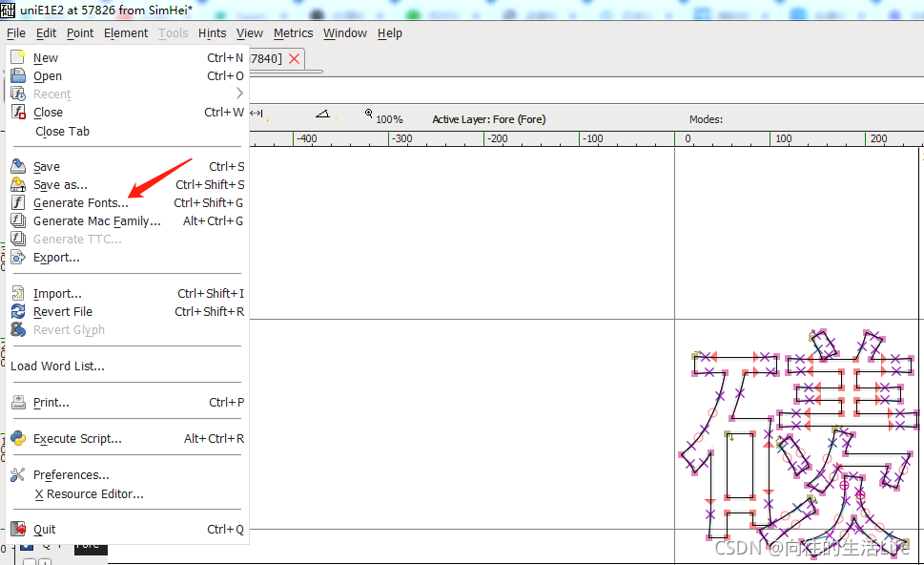
Task: Click the Active Layer: Fore (Fore) label
Action: pyautogui.click(x=489, y=119)
